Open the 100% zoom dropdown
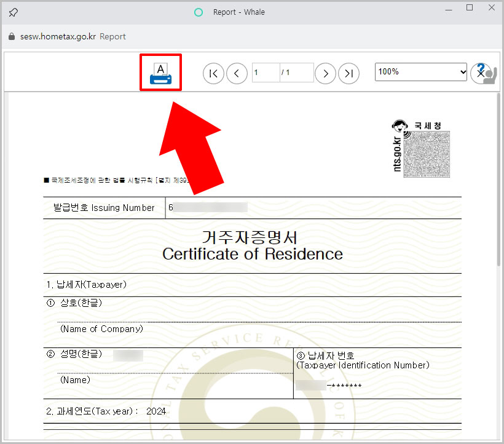The image size is (504, 444). 421,72
